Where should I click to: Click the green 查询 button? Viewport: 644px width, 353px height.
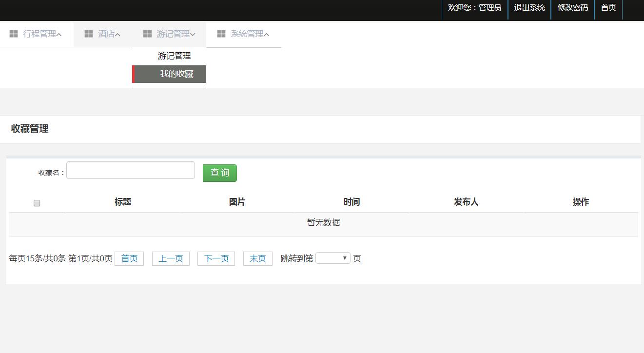[x=219, y=173]
